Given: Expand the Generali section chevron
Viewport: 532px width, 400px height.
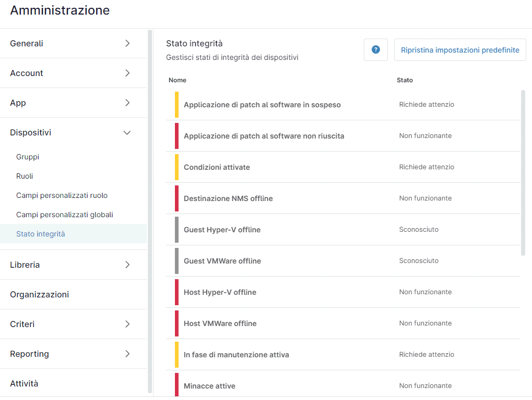Looking at the screenshot, I should tap(128, 43).
